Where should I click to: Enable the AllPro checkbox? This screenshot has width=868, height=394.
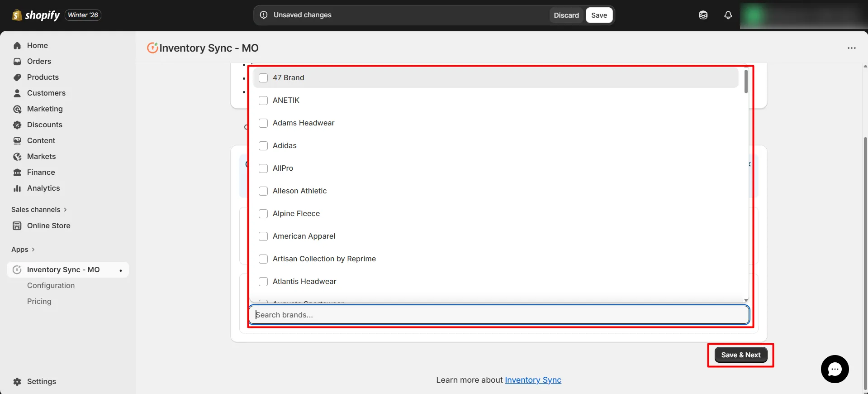tap(263, 168)
